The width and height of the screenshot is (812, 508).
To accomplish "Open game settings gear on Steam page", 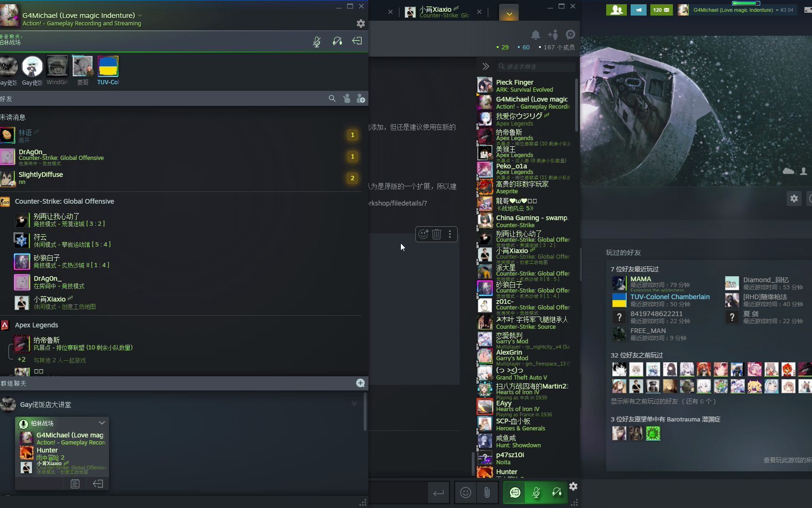I will click(794, 198).
